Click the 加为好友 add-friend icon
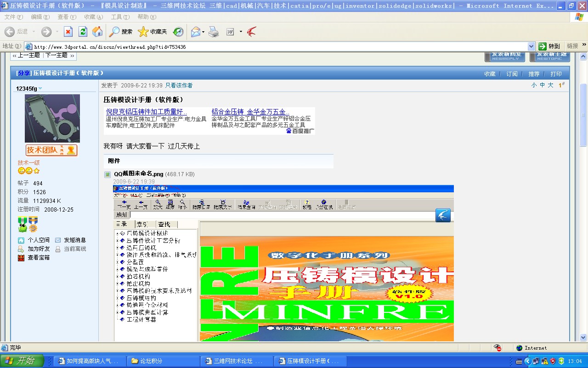 click(21, 249)
